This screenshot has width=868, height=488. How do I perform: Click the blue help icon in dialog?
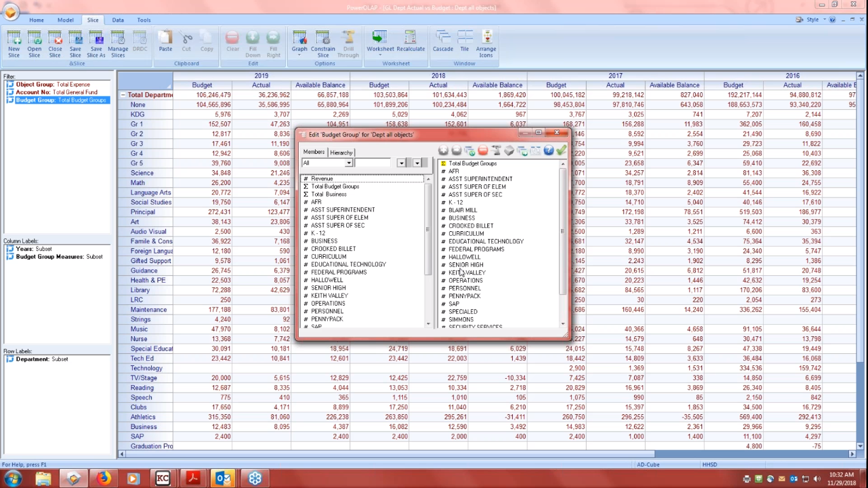548,151
